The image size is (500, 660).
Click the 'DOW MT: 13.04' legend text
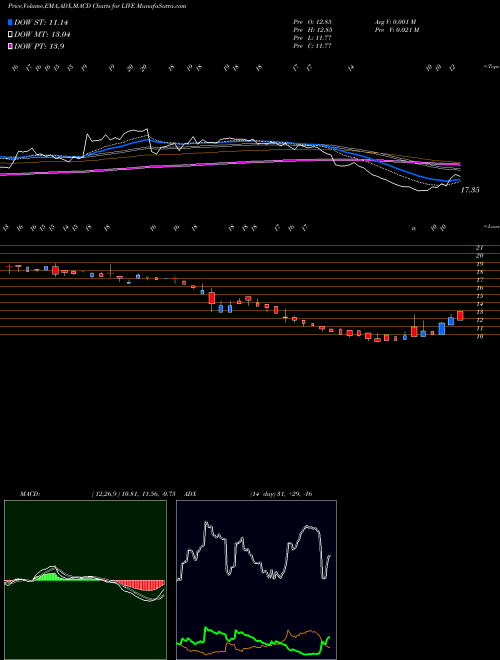tap(42, 35)
